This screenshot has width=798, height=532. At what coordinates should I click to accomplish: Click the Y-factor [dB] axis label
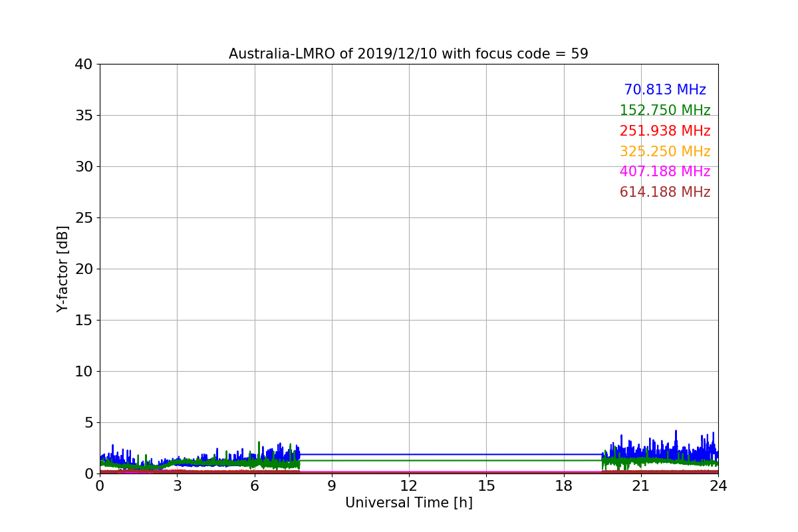[x=63, y=269]
